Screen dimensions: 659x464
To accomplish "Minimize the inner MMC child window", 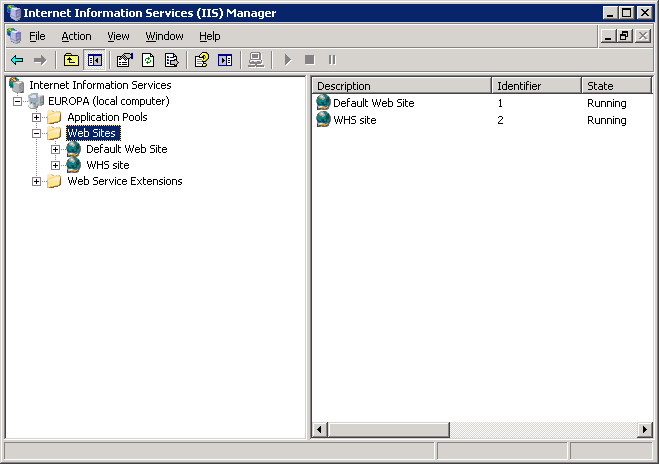I will pos(608,36).
